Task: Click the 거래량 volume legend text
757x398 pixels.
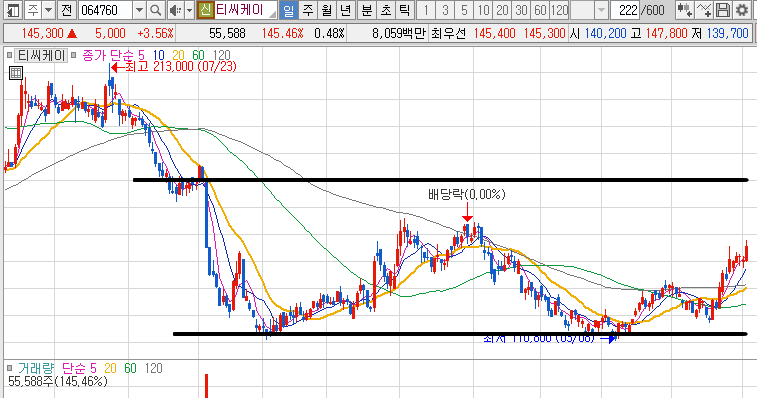Action: [36, 369]
